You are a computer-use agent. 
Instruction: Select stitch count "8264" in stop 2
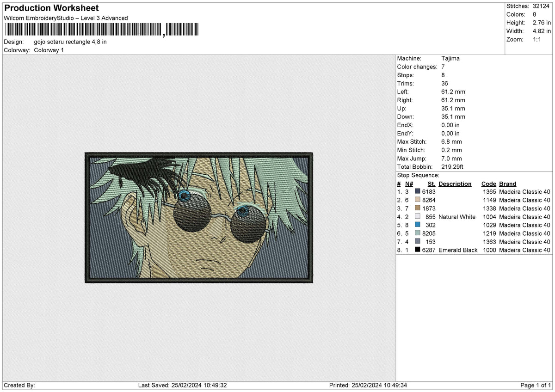click(429, 200)
